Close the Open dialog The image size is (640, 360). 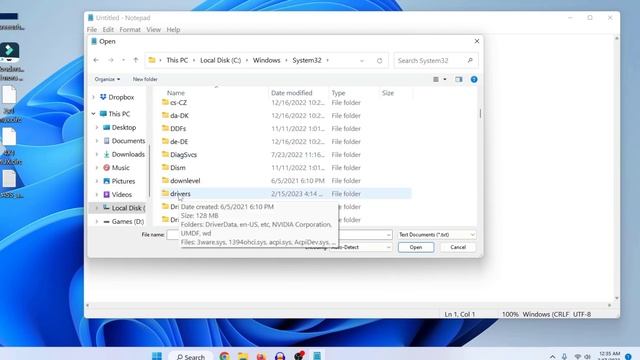click(477, 41)
